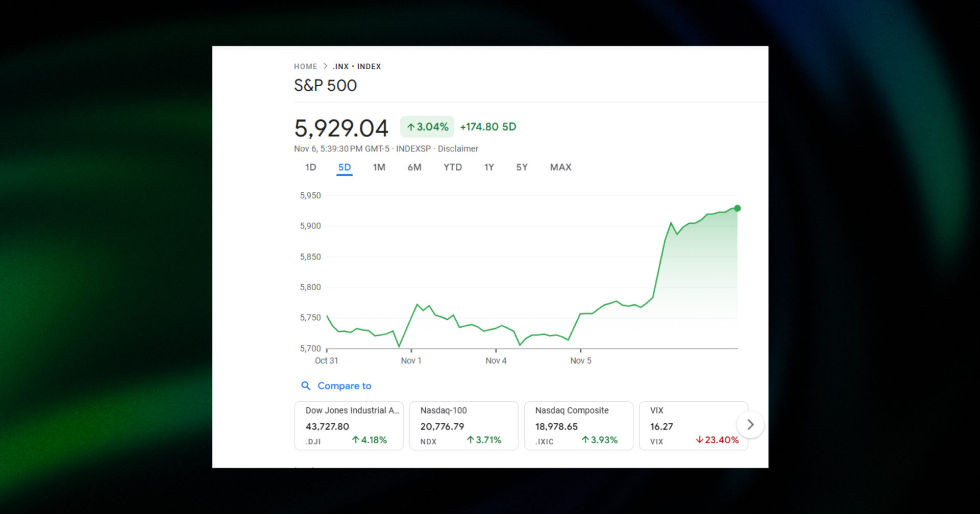980x514 pixels.
Task: Click the next arrow on the comparison carousel
Action: [750, 424]
